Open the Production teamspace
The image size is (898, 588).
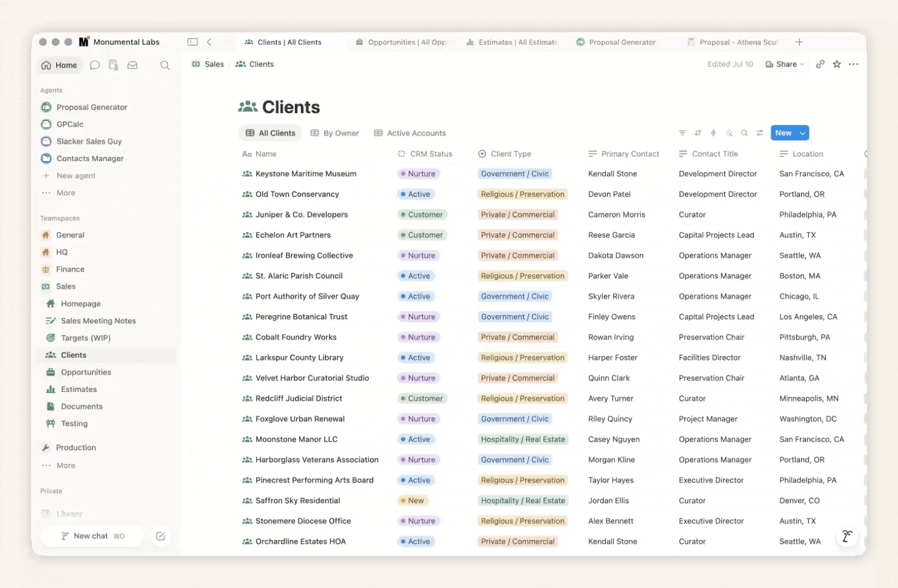[x=76, y=448]
